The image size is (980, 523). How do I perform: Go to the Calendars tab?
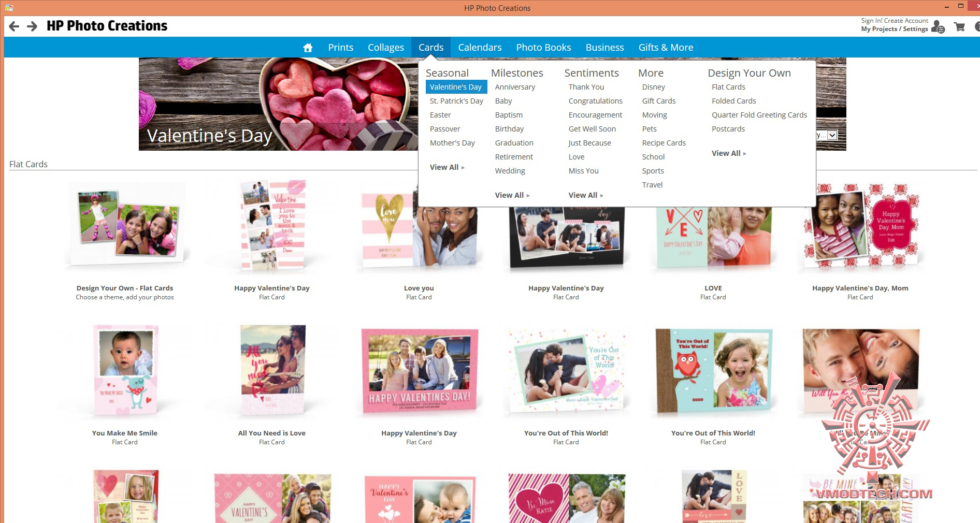point(480,48)
